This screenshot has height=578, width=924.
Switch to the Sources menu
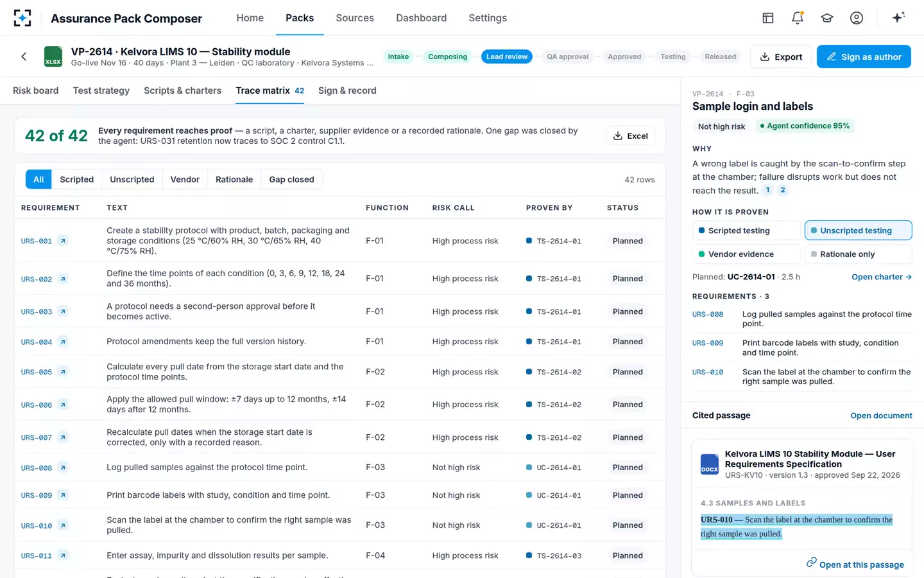(355, 18)
